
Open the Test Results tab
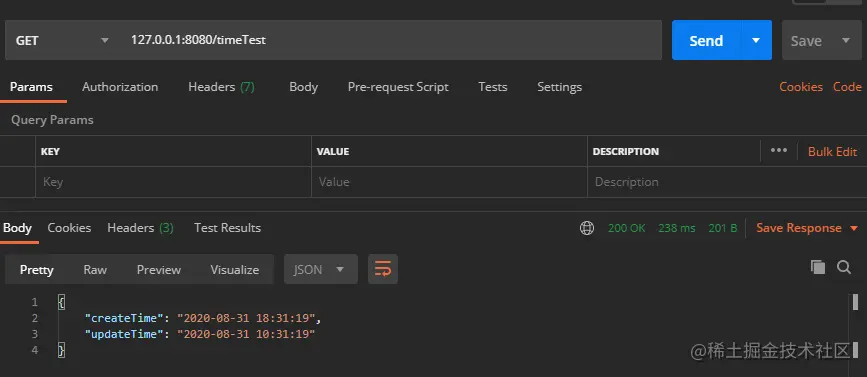pos(227,228)
